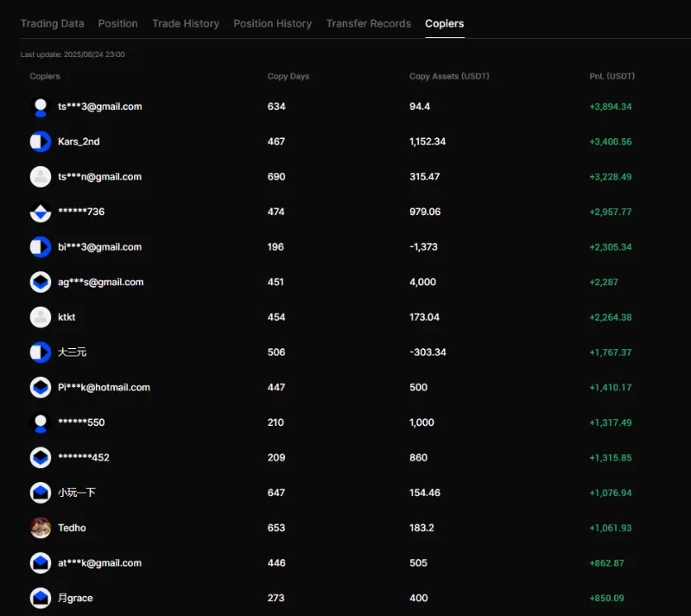
Task: Click the avatar icon of ts***3@gmail.com
Action: (x=41, y=107)
